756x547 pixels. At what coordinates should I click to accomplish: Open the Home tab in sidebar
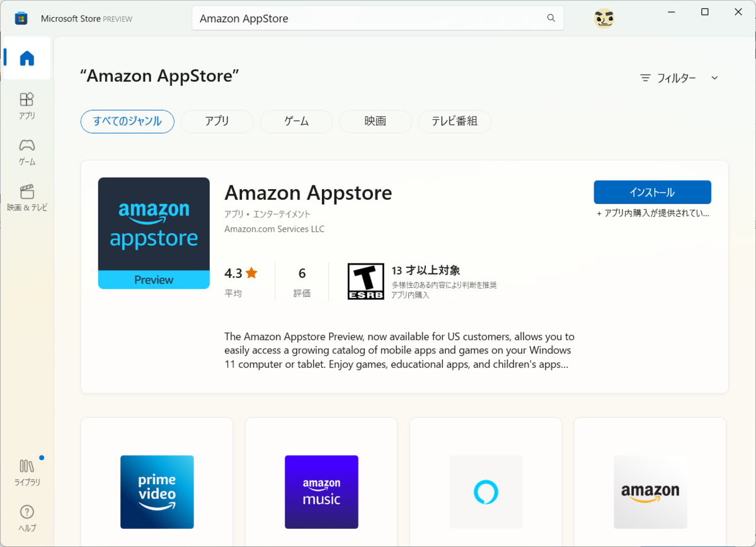[26, 58]
